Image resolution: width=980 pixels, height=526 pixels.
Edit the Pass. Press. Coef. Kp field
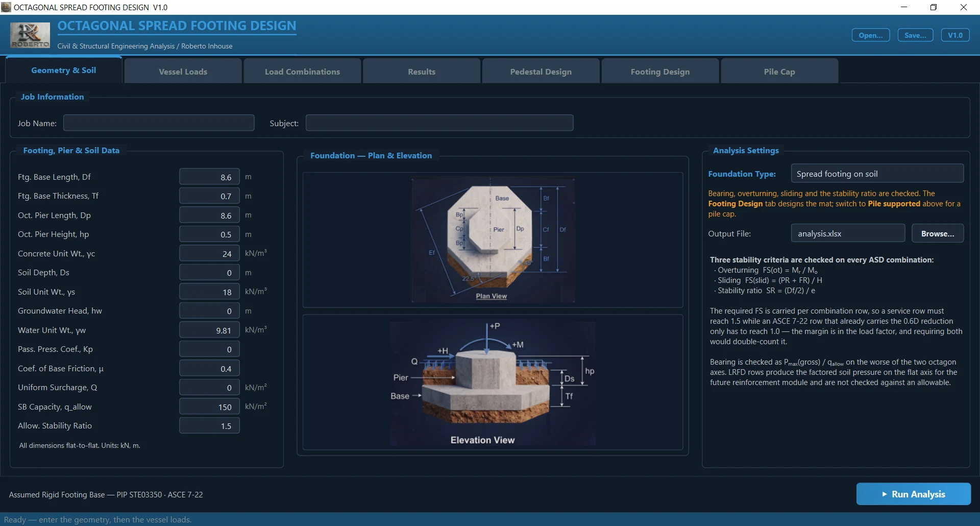pos(209,349)
